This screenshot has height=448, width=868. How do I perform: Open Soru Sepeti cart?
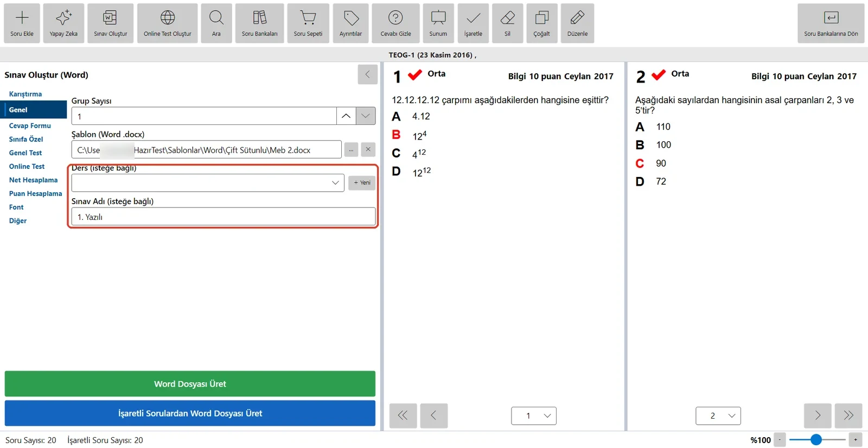click(x=308, y=23)
